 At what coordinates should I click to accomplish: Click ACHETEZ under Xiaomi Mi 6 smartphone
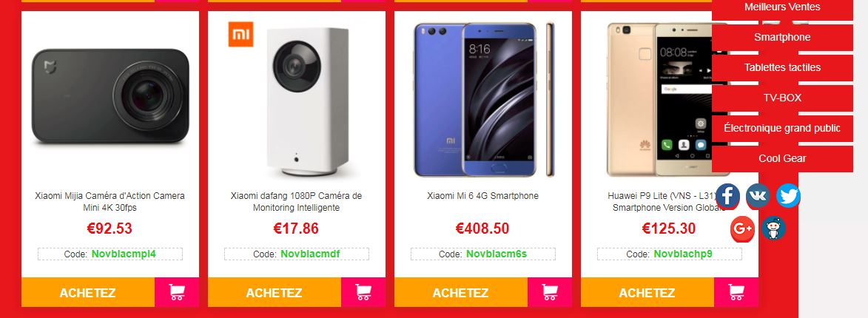(x=461, y=292)
